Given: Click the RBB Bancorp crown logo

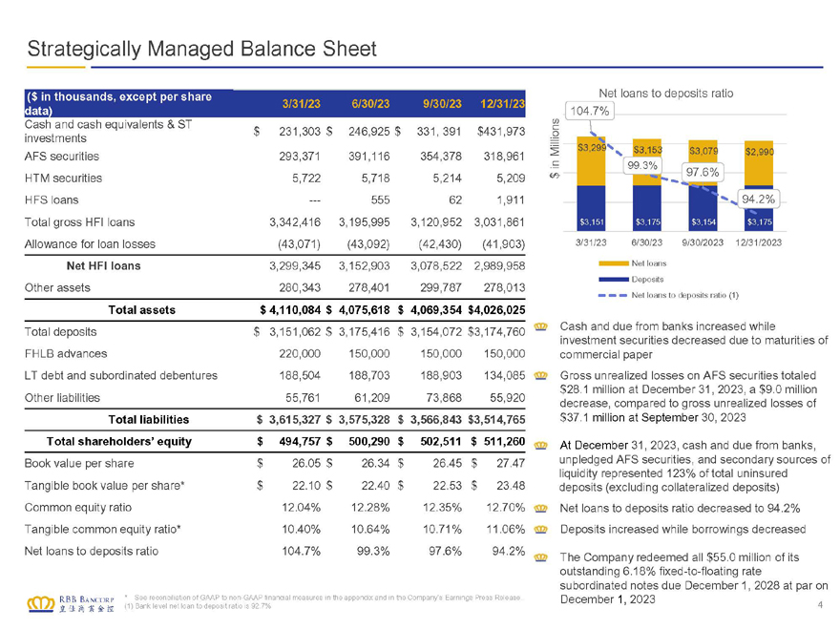Looking at the screenshot, I should pyautogui.click(x=41, y=603).
